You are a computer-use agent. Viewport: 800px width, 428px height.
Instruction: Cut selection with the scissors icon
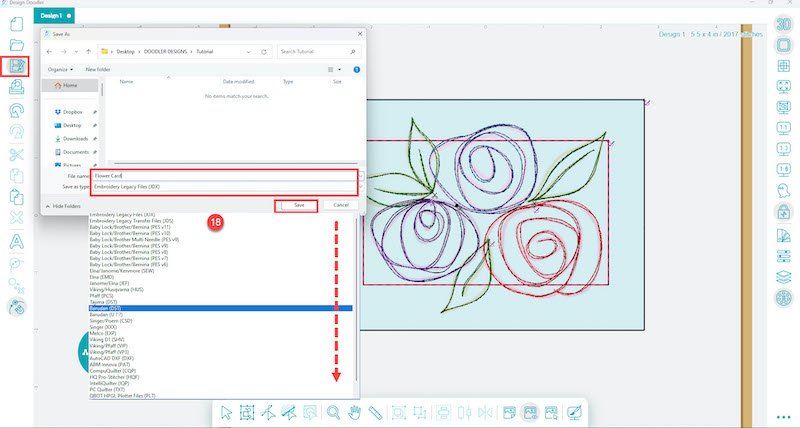pos(17,155)
